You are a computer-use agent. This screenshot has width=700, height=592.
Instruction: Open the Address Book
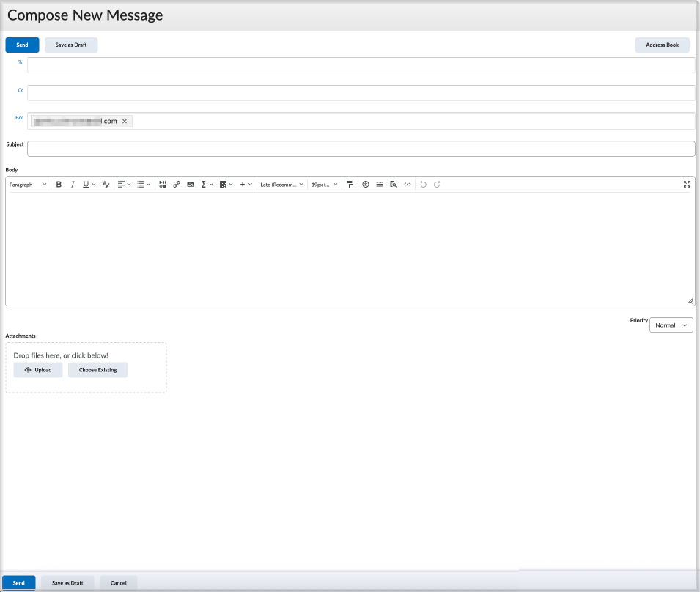pyautogui.click(x=662, y=45)
